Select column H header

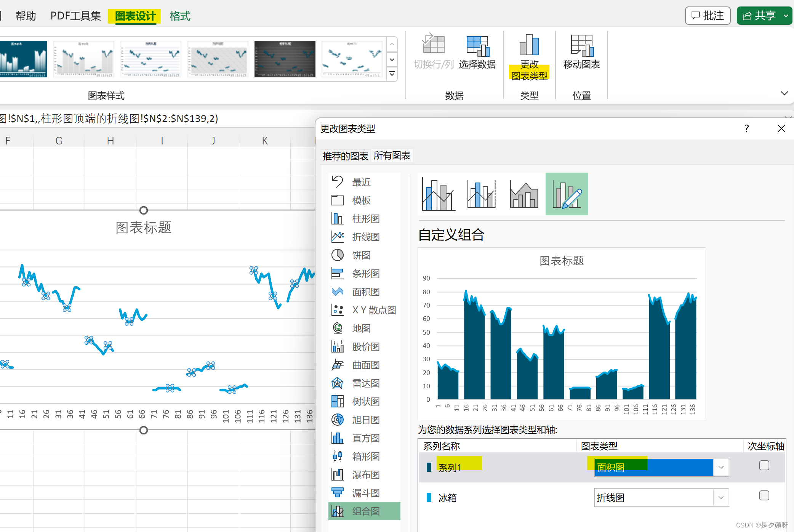[110, 141]
